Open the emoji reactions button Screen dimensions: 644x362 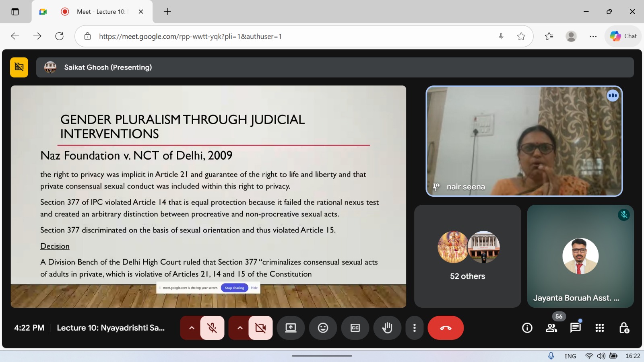click(323, 328)
